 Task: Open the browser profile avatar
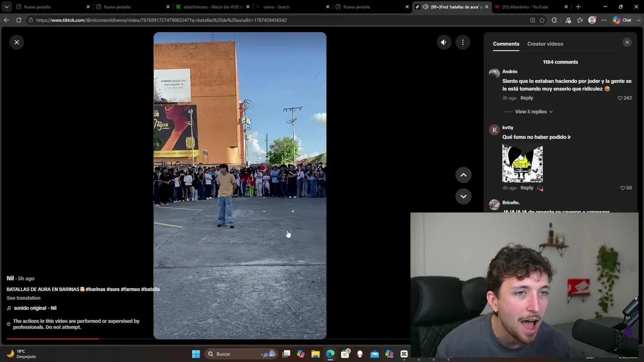click(x=592, y=20)
